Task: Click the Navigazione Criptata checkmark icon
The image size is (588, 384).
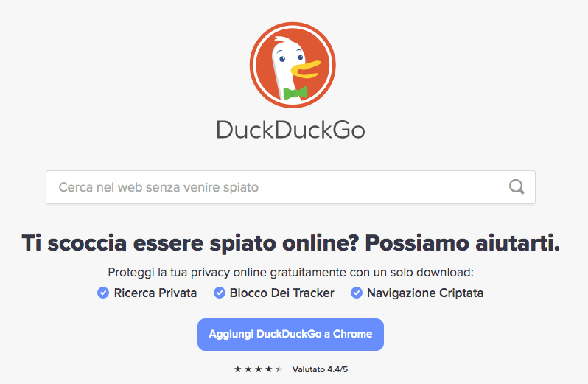Action: tap(357, 293)
